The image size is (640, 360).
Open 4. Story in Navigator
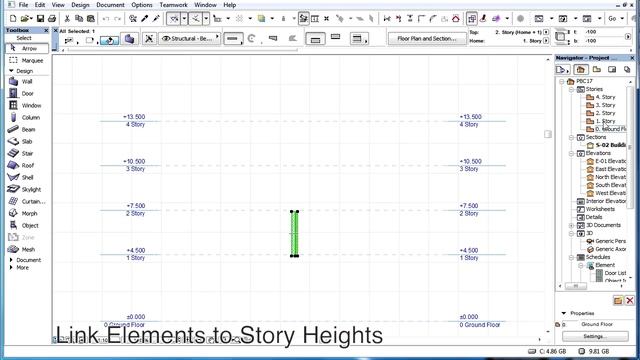point(605,97)
